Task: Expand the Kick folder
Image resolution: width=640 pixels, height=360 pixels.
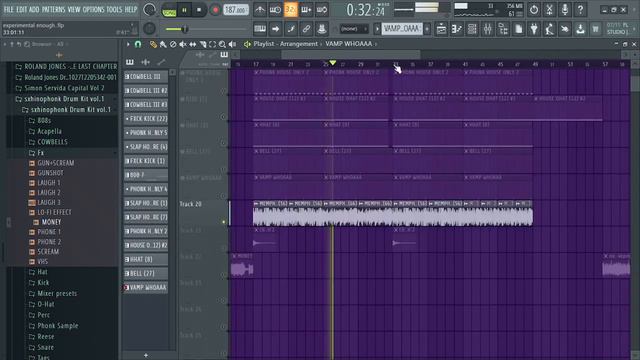Action: click(x=43, y=282)
